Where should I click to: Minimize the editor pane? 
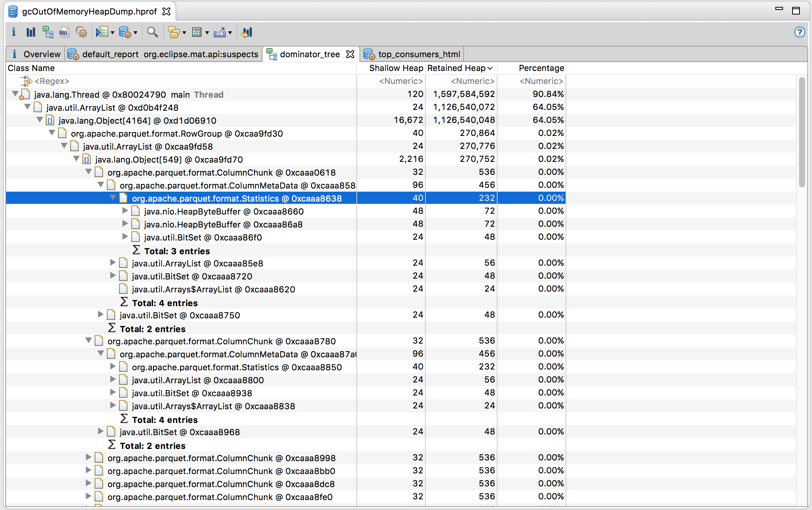[779, 9]
